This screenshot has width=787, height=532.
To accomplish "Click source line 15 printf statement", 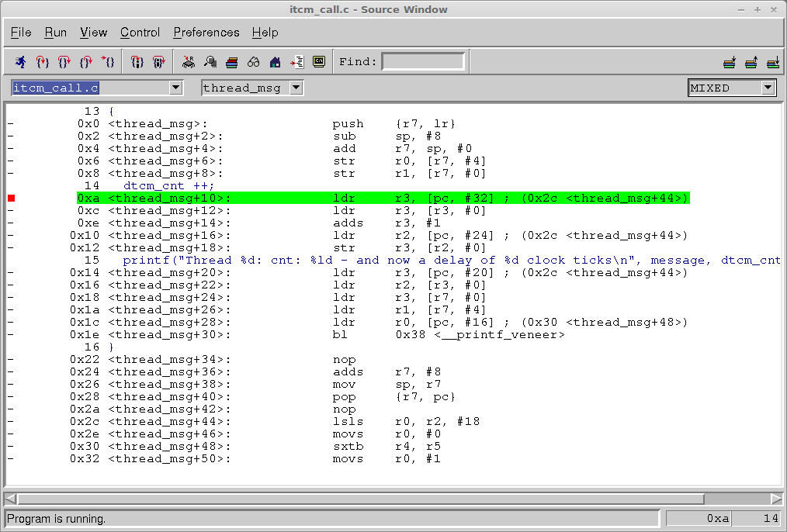I will click(x=452, y=261).
